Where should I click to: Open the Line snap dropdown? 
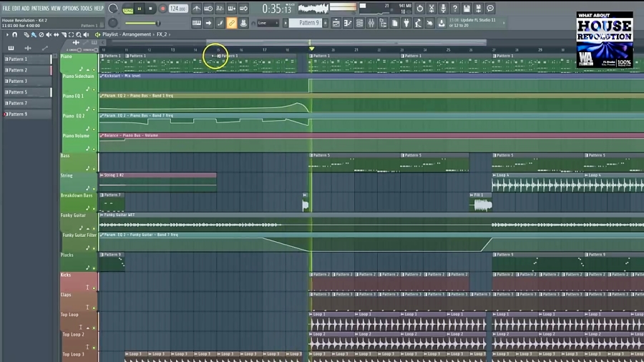(x=268, y=23)
